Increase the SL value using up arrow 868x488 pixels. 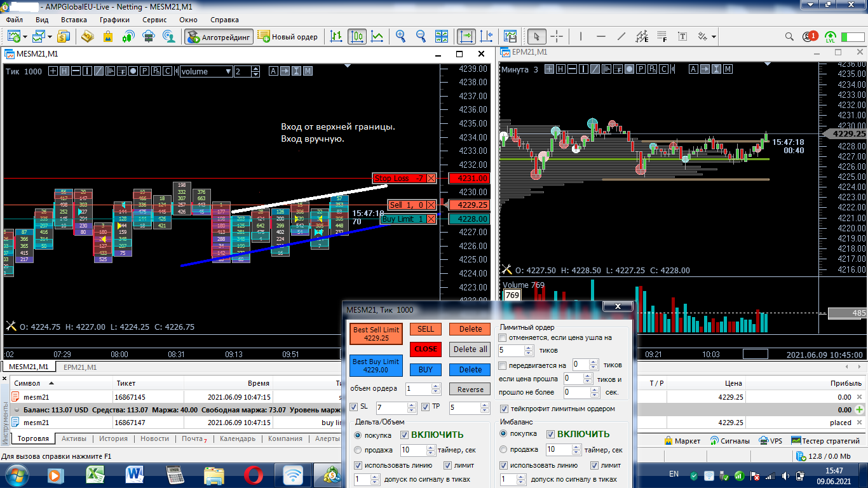pos(412,404)
